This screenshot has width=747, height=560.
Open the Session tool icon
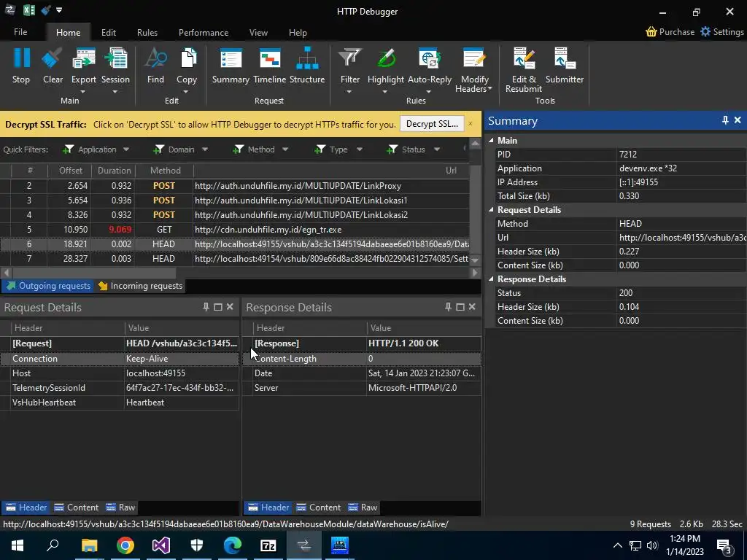point(115,58)
